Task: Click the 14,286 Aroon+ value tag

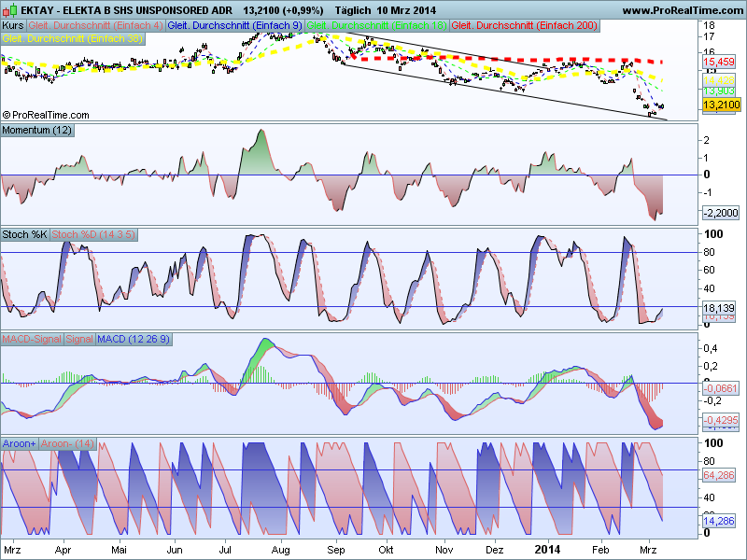Action: [x=718, y=521]
